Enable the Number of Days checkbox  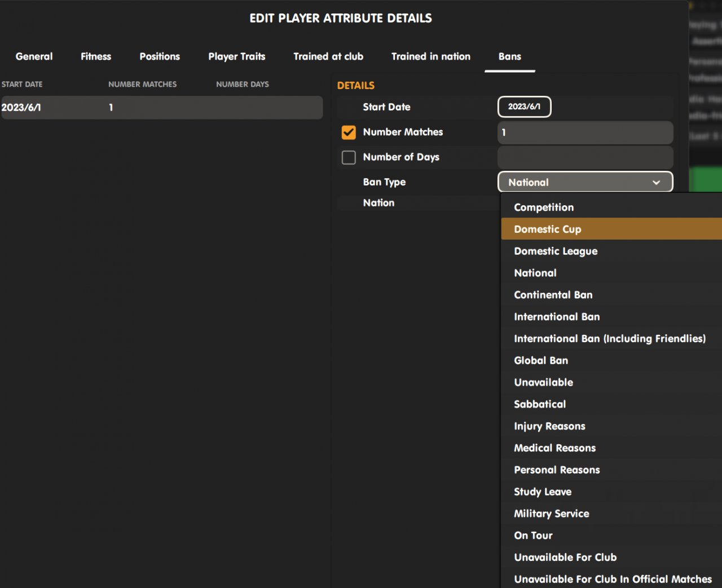pyautogui.click(x=349, y=157)
